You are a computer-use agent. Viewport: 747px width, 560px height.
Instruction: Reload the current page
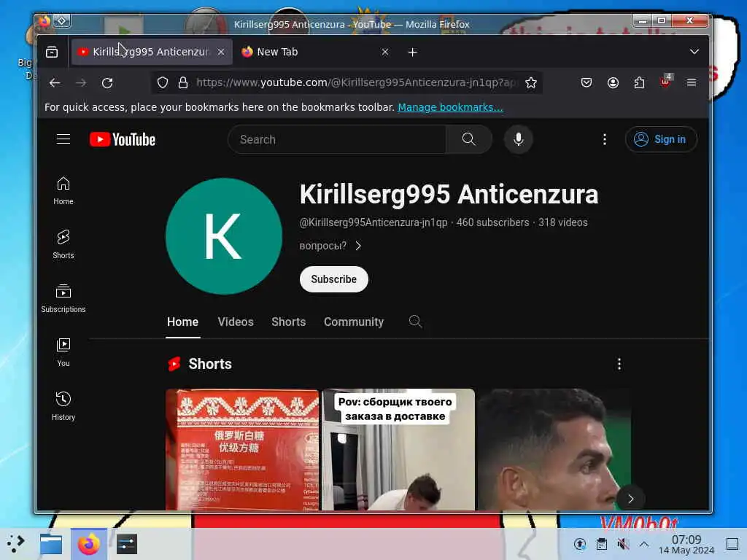[x=107, y=83]
